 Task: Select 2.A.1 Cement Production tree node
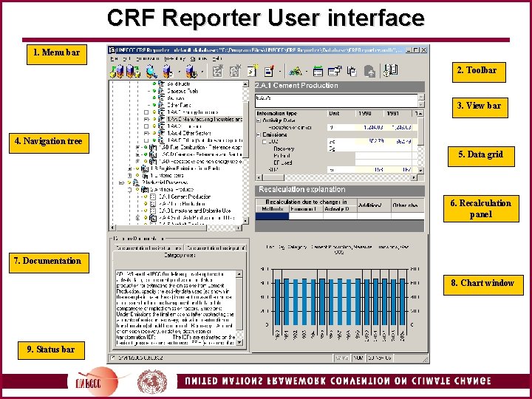point(185,197)
